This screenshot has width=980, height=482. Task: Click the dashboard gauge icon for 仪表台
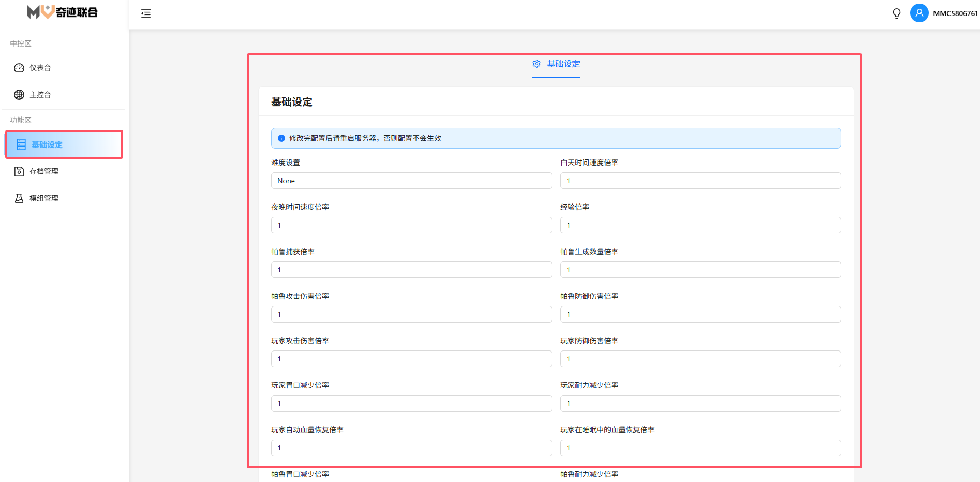tap(19, 68)
